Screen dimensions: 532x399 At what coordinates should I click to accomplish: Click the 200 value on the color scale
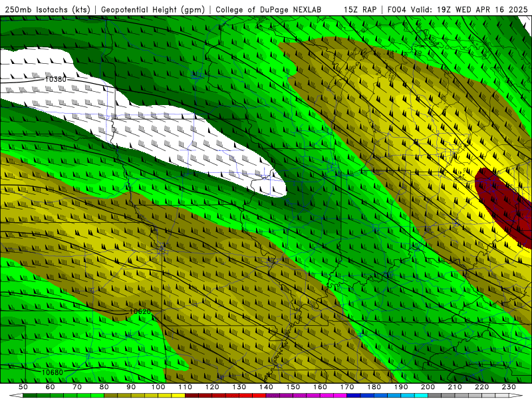tap(428, 387)
